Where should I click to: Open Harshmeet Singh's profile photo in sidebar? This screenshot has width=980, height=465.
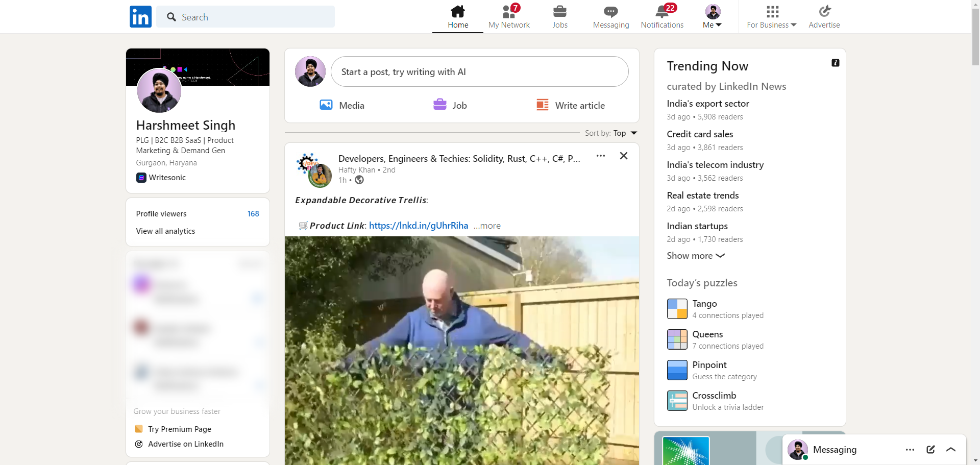[x=159, y=90]
